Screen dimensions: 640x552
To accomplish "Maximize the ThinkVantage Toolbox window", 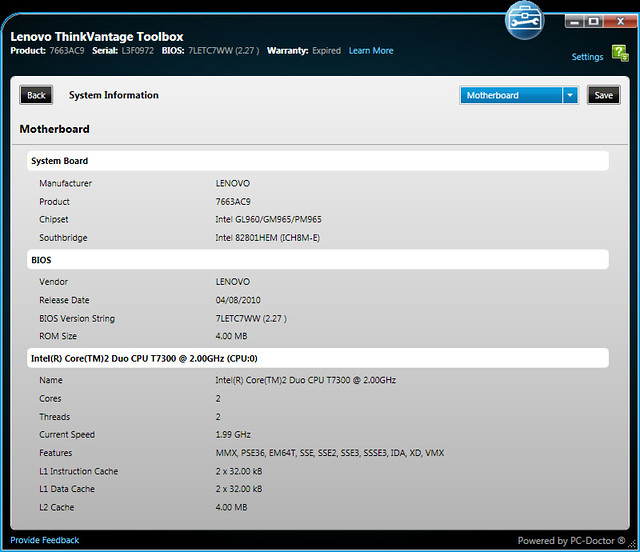I will (593, 21).
